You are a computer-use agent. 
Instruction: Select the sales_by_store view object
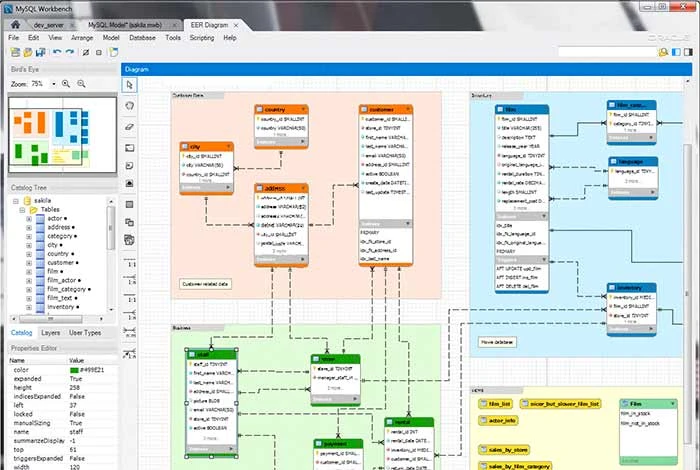pos(504,449)
